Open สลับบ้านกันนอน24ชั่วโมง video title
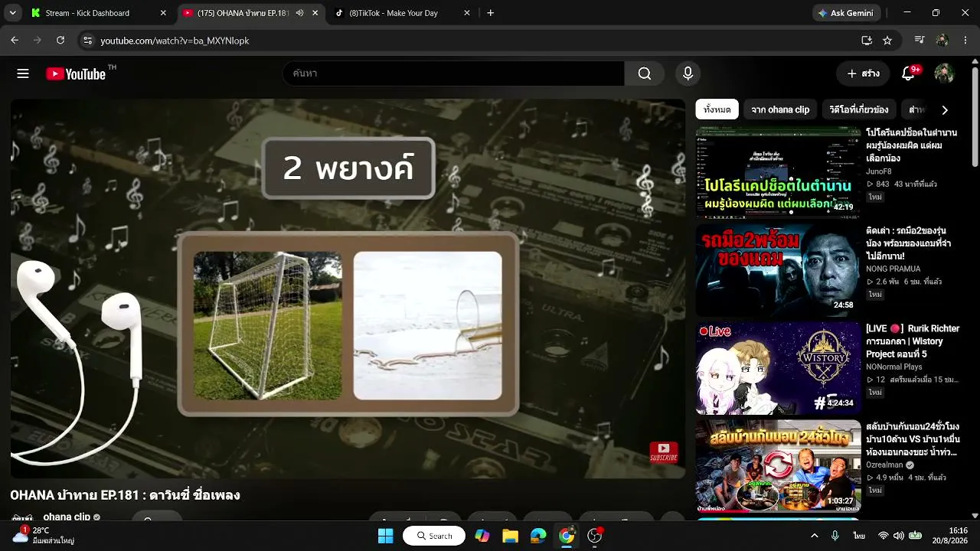This screenshot has width=980, height=551. pyautogui.click(x=913, y=439)
